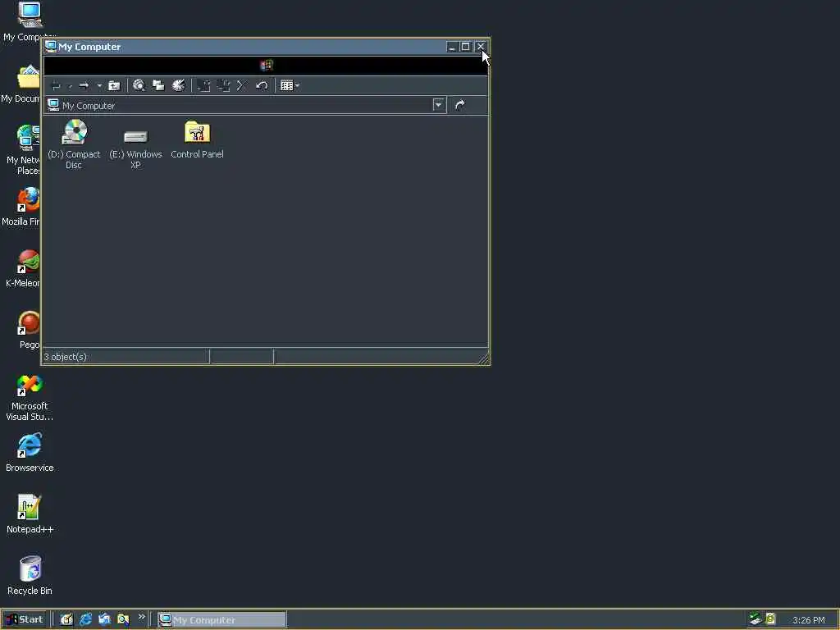Click the first Quick Launch icon
This screenshot has height=630, width=840.
tap(66, 620)
